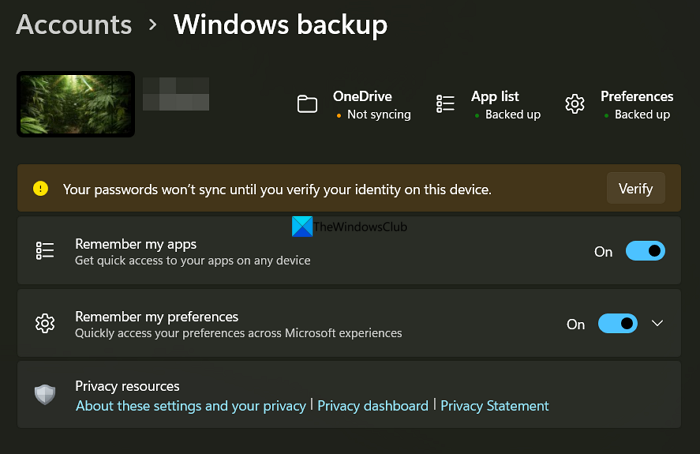Click the OneDrive label in the header

click(362, 96)
